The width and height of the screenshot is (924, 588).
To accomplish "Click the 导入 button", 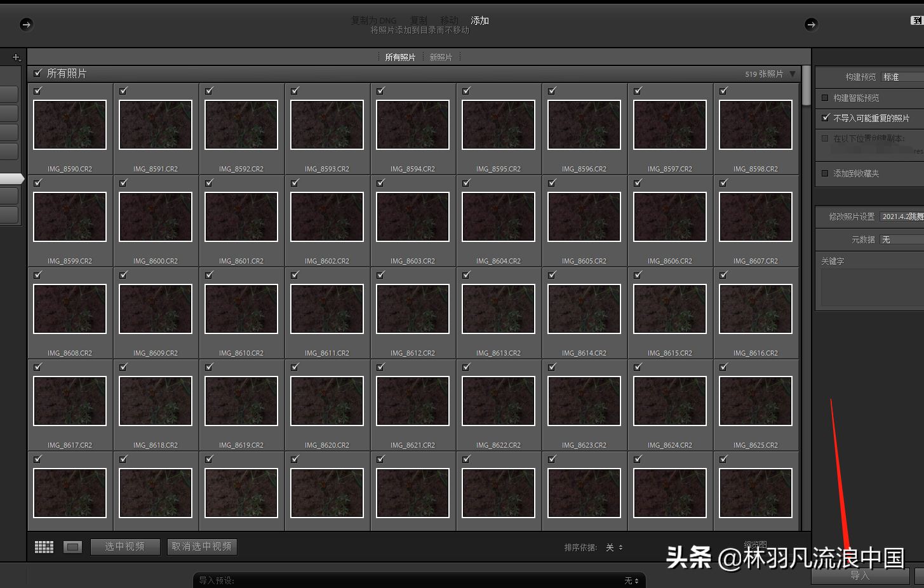I will (x=859, y=575).
